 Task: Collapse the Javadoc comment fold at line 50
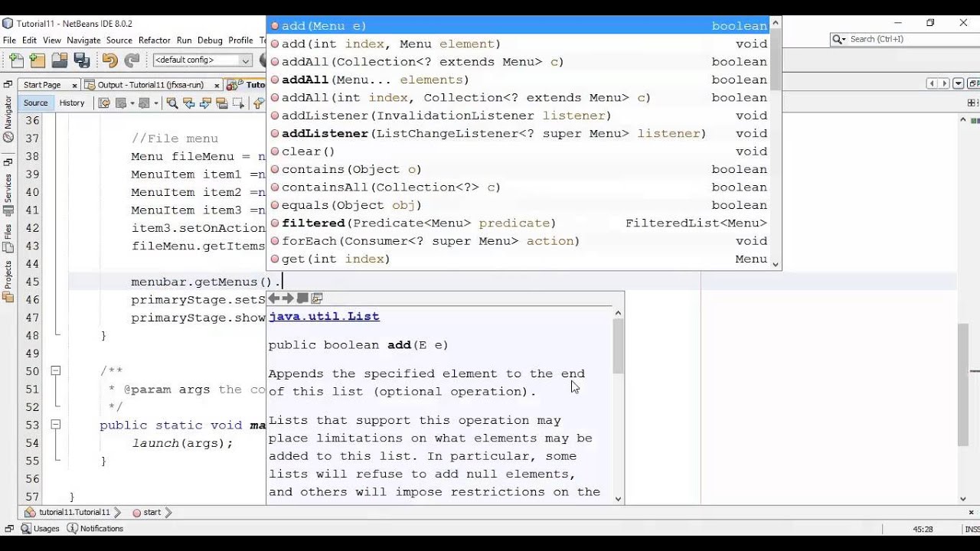click(55, 370)
